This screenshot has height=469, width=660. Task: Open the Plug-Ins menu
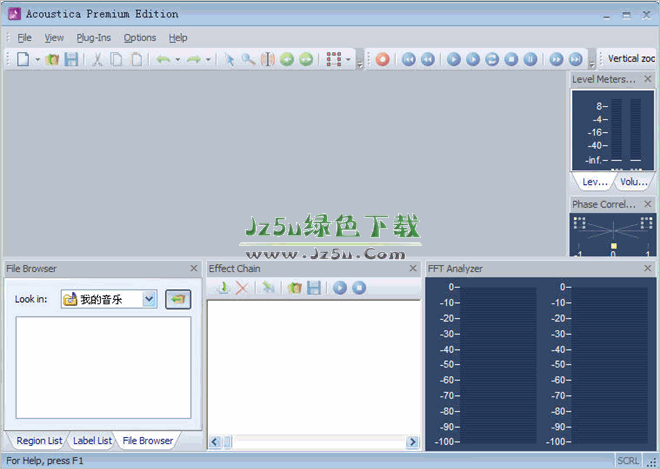(x=93, y=38)
